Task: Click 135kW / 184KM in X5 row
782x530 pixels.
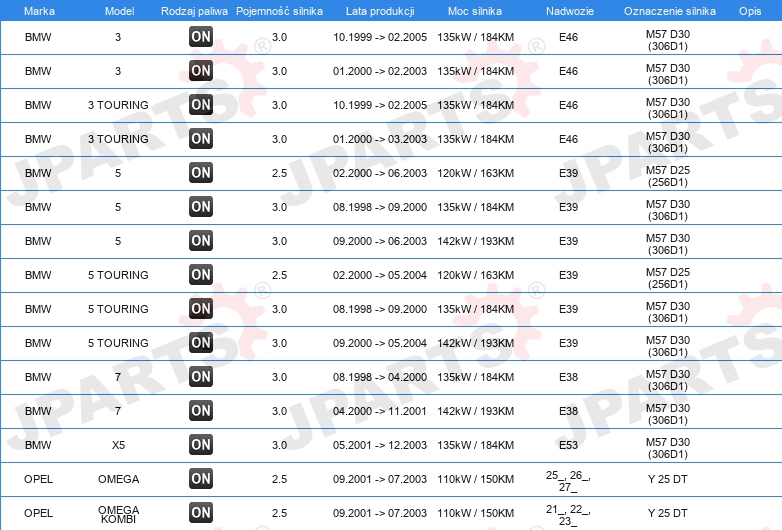Action: pyautogui.click(x=475, y=445)
